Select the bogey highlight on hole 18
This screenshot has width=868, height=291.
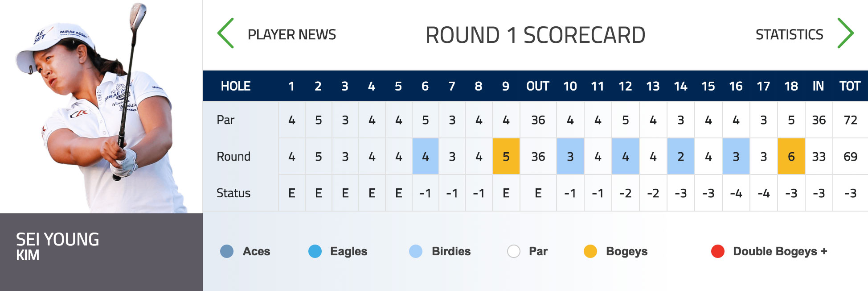click(x=790, y=157)
